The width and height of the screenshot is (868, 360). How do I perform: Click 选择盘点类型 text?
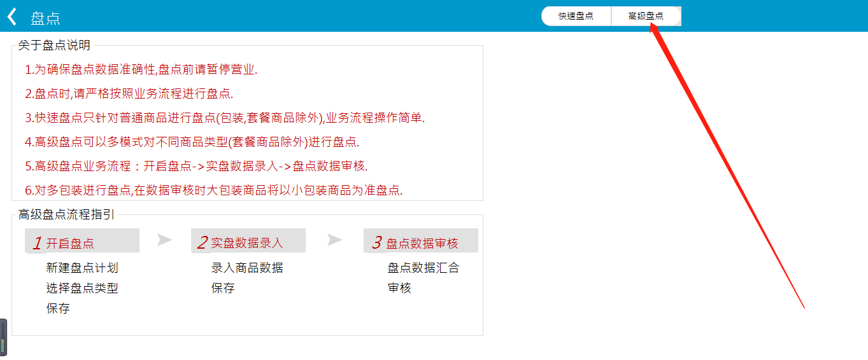coord(82,288)
